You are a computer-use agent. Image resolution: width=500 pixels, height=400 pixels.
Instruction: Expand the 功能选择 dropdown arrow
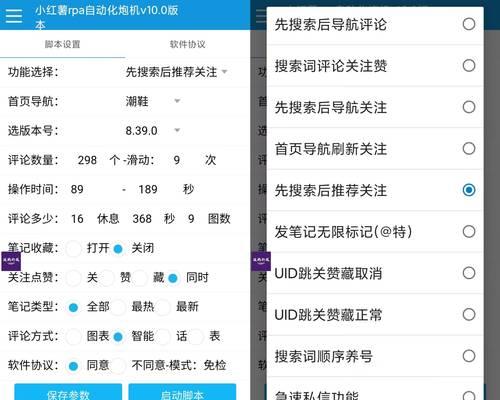click(x=225, y=72)
